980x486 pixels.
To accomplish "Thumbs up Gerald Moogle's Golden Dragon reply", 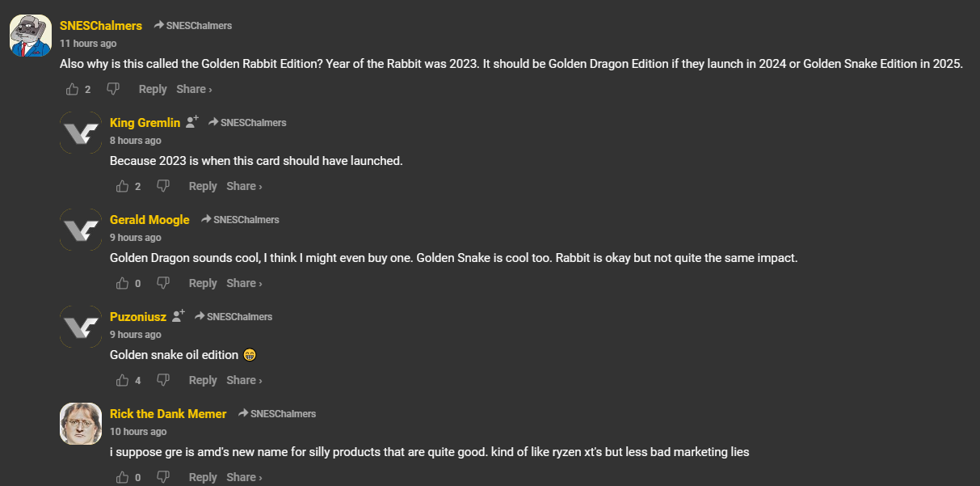I will [123, 283].
